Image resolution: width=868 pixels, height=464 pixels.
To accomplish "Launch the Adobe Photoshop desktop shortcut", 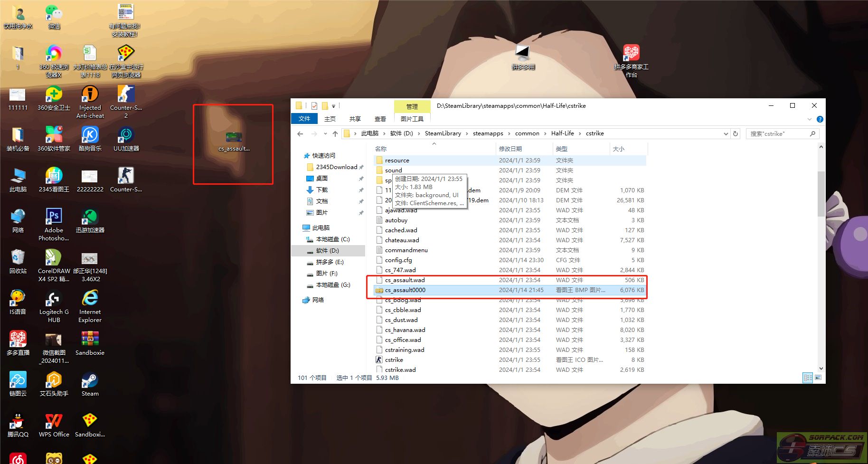I will pos(54,225).
